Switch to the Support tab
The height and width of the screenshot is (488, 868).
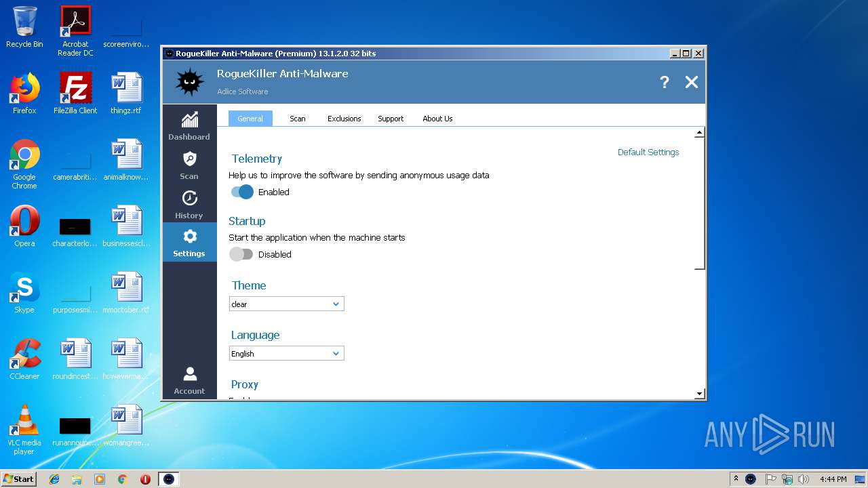click(391, 119)
